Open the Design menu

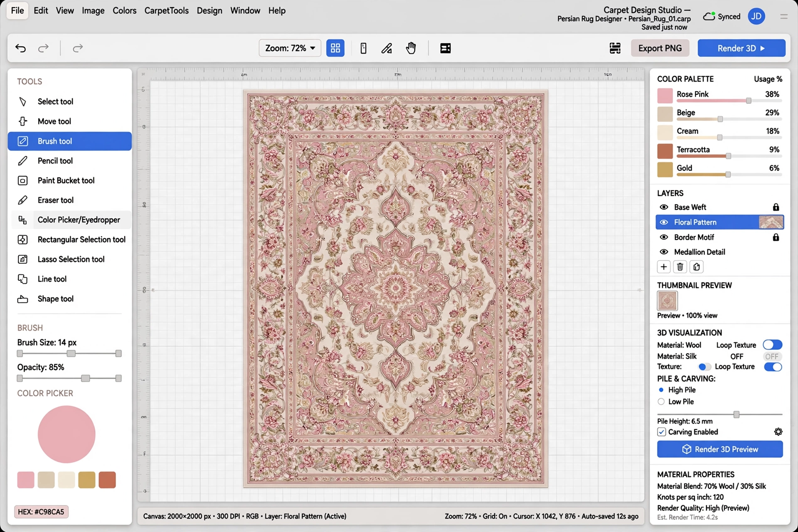(x=209, y=10)
